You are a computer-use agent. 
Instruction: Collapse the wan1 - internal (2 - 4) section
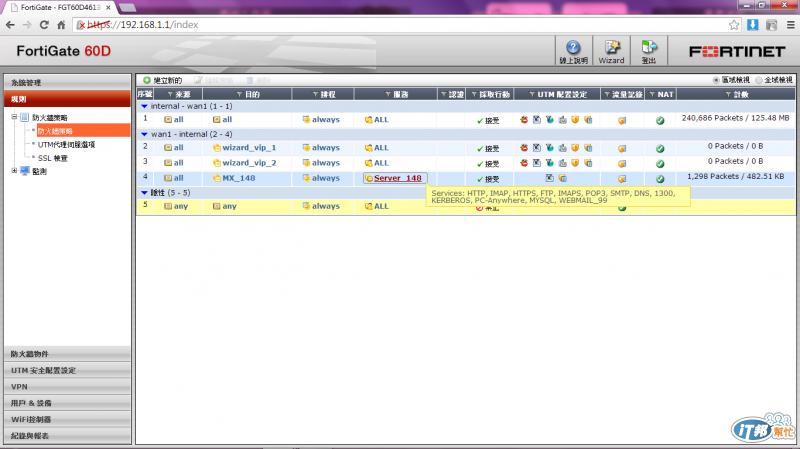(144, 134)
